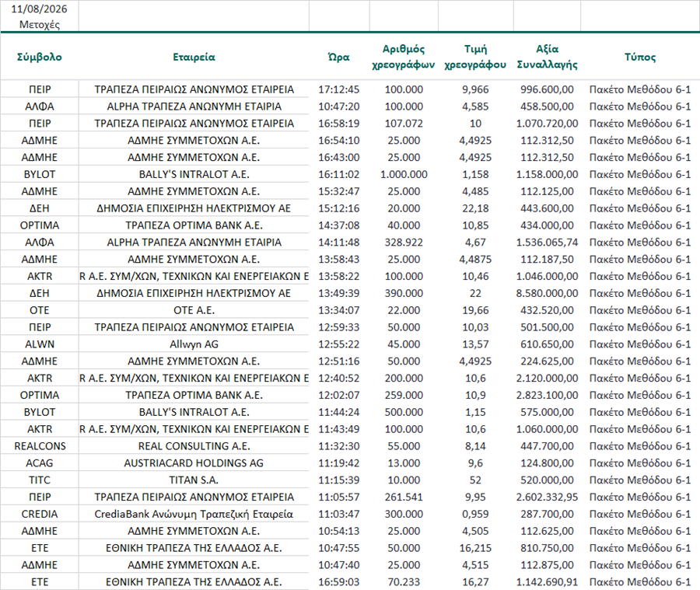700x590 pixels.
Task: Click the Allwyn AG company cell
Action: tap(194, 344)
